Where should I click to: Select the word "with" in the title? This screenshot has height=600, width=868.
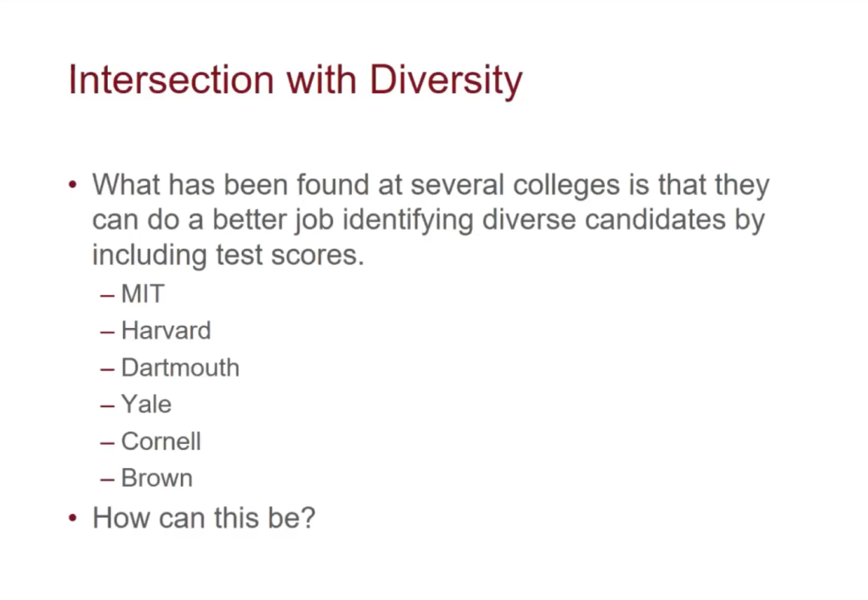coord(321,80)
